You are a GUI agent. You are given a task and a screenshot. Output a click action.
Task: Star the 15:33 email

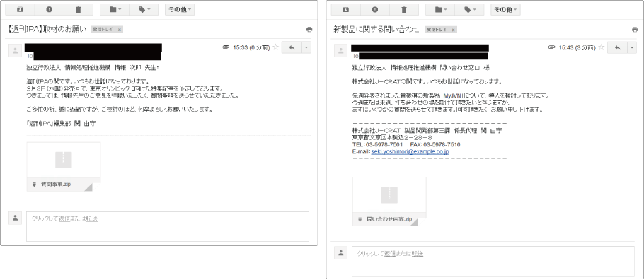pyautogui.click(x=275, y=47)
